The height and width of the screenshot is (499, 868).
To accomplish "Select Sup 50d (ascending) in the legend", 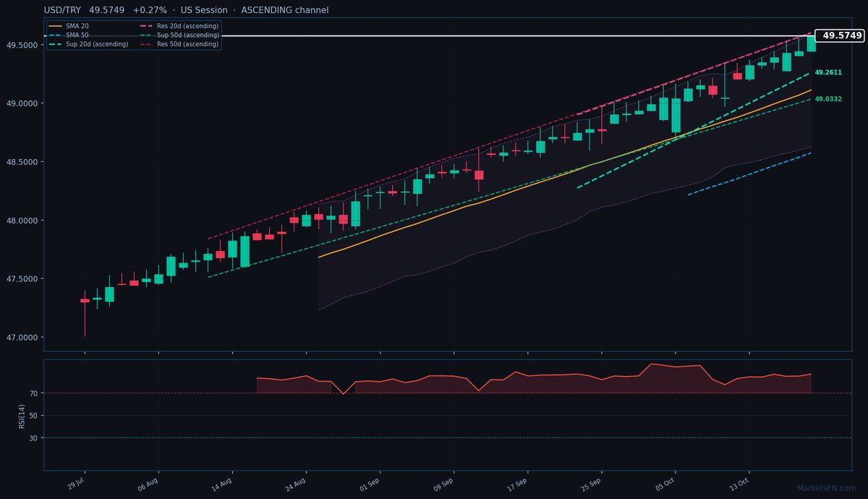I will (179, 35).
